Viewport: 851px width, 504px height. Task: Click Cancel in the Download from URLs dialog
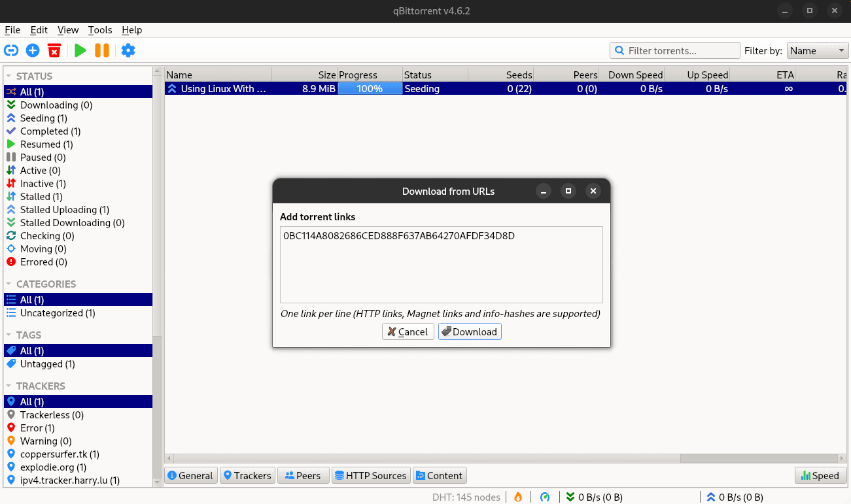408,332
